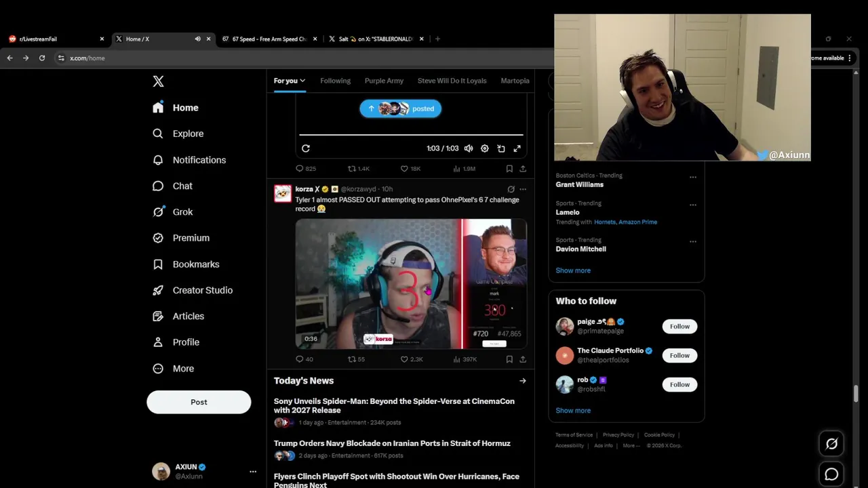Click the X logo above the sidebar
This screenshot has width=868, height=488.
pos(158,81)
